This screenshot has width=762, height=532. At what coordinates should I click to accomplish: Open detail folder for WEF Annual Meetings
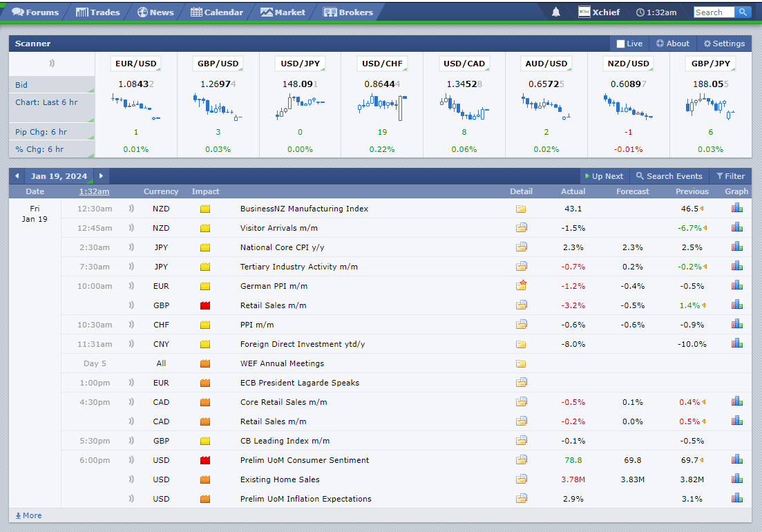click(x=521, y=363)
